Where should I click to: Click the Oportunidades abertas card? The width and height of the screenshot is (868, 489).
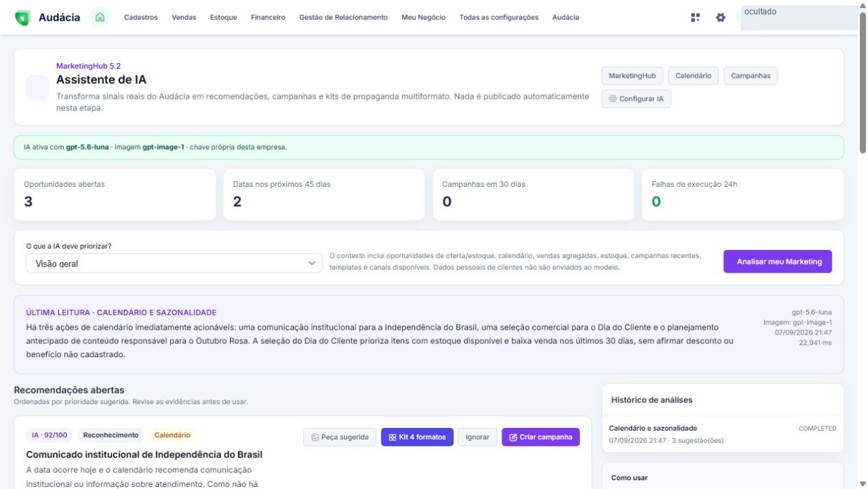pos(115,194)
